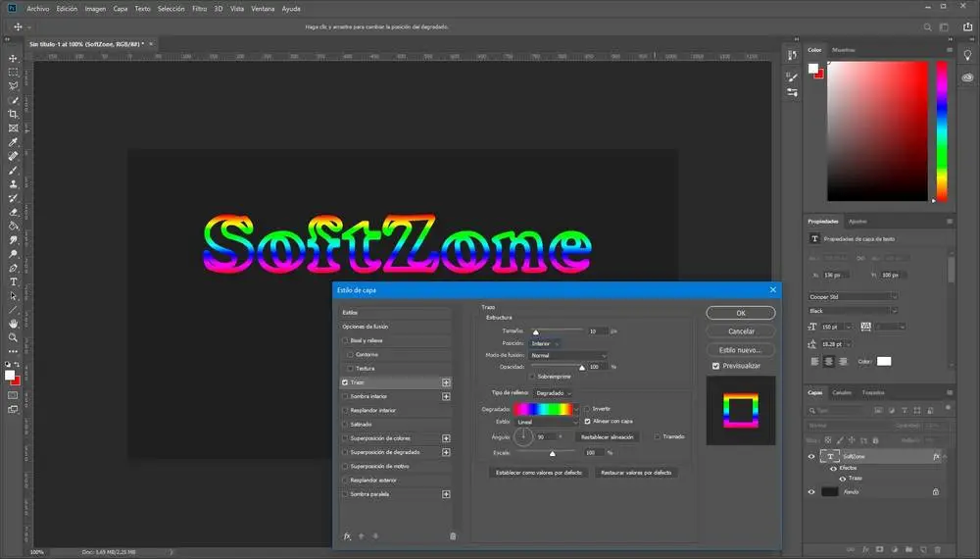Screen dimensions: 980x559
Task: Enable the Satinado checkbox
Action: 345,424
